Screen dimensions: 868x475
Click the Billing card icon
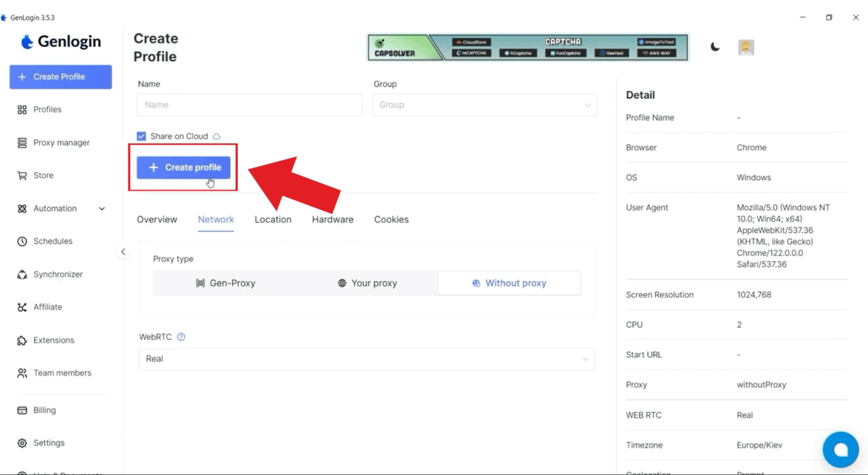click(x=22, y=410)
